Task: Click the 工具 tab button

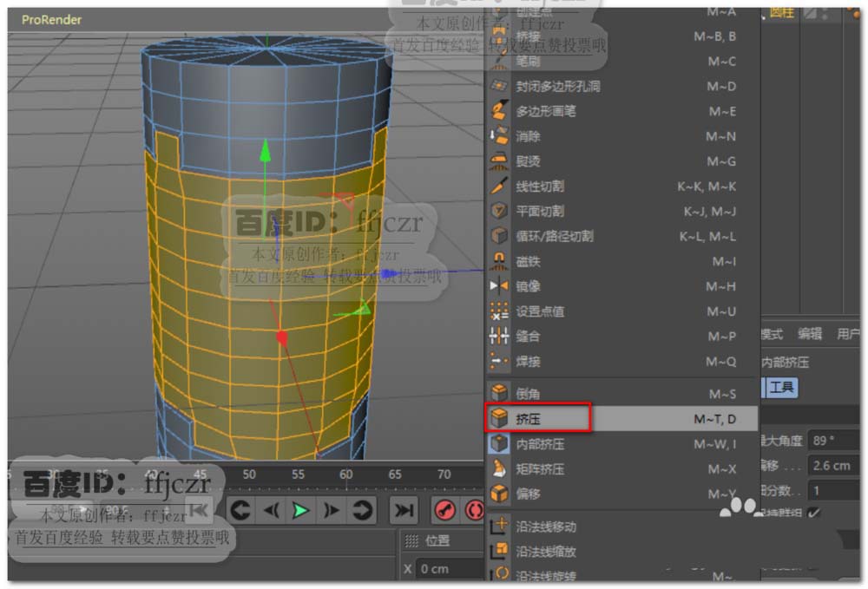Action: [x=781, y=388]
